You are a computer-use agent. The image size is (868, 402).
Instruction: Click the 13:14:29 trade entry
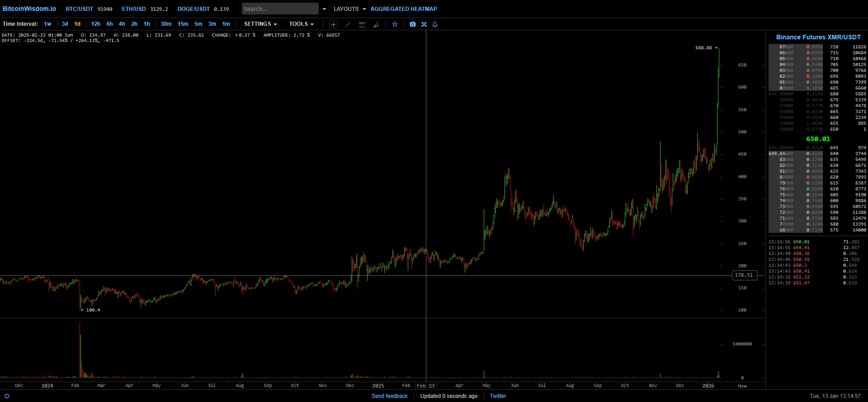tap(814, 283)
